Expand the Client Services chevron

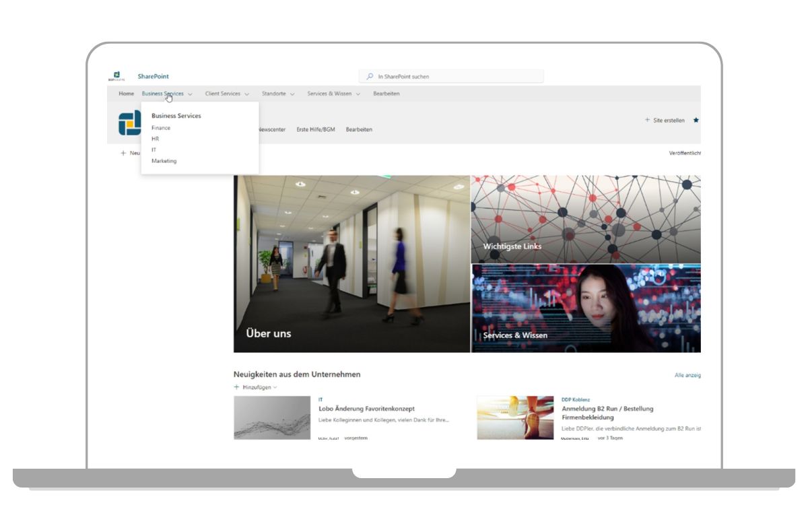click(x=247, y=94)
